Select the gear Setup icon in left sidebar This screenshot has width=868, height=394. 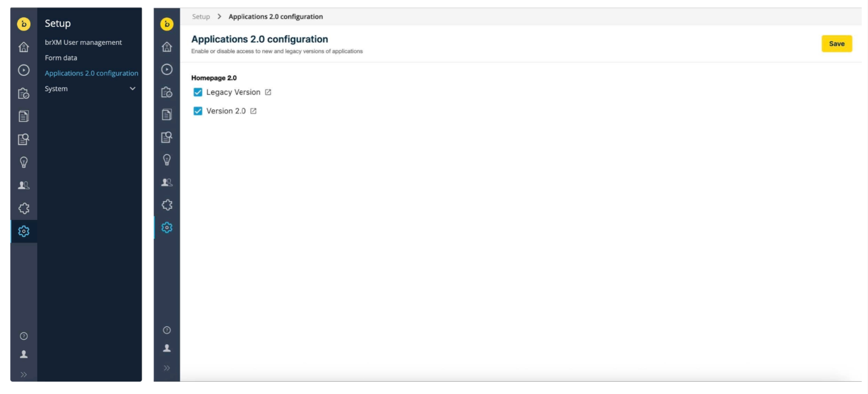[24, 231]
